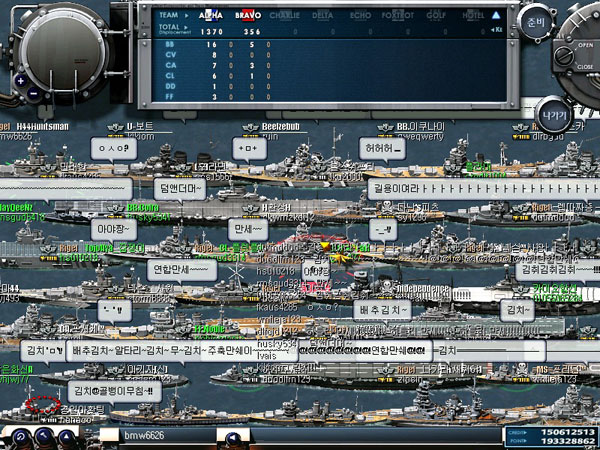Click the red dashed circle marker
Viewport: 600px width, 450px height.
pyautogui.click(x=43, y=405)
